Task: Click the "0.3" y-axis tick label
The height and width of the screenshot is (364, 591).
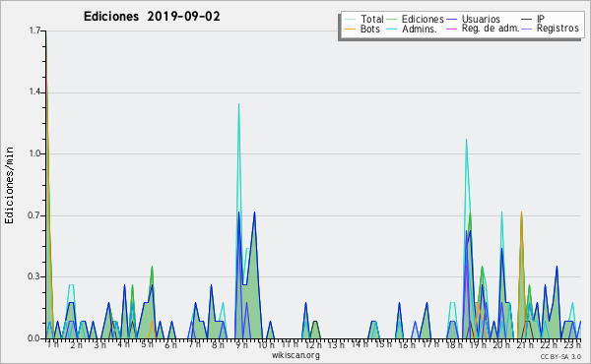Action: click(x=34, y=276)
